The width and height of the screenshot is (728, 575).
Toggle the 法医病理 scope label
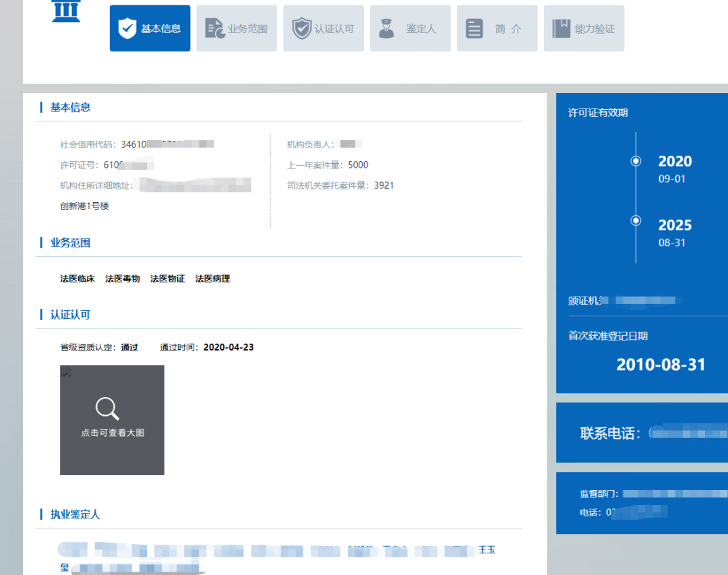coord(213,278)
